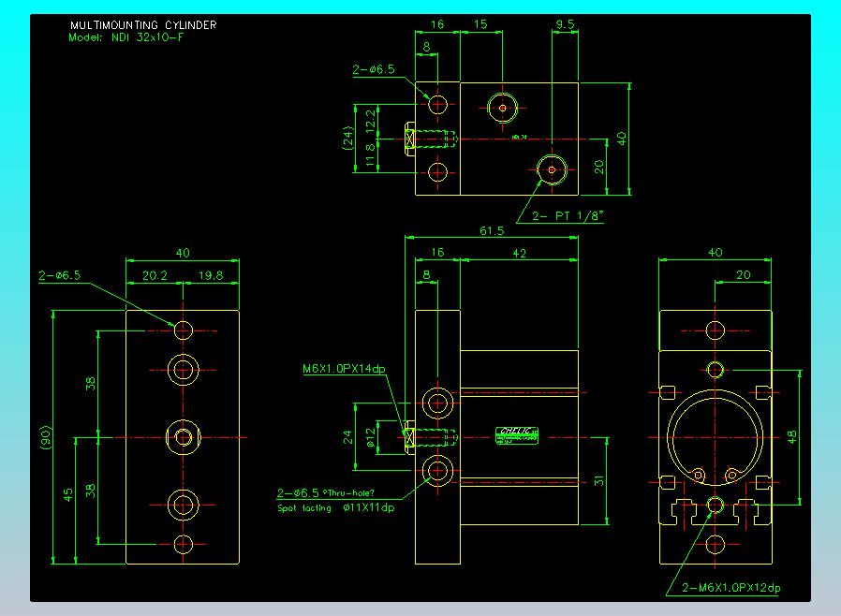Viewport: 841px width, 616px height.
Task: Select the ø12 diameter dimension text
Action: pyautogui.click(x=369, y=437)
